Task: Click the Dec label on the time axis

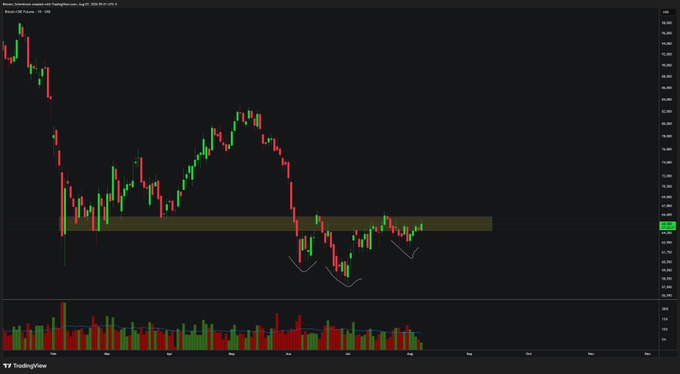Action: click(x=647, y=354)
